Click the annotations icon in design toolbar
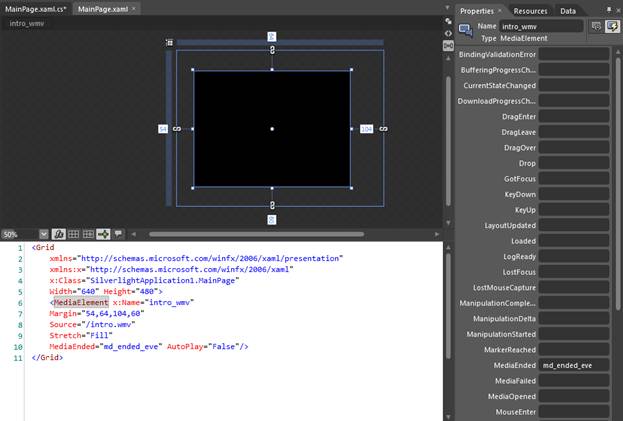623x421 pixels. click(x=118, y=233)
